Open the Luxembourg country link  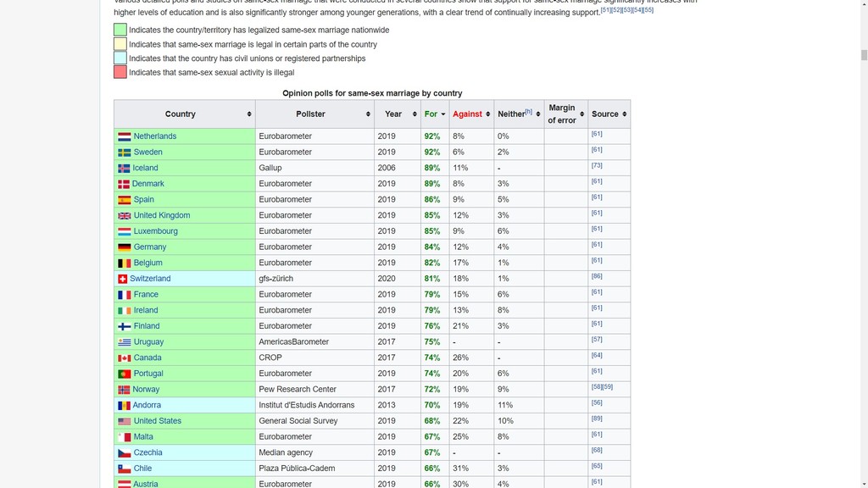(x=155, y=231)
